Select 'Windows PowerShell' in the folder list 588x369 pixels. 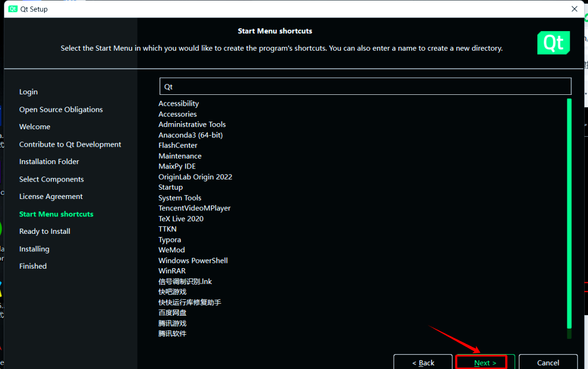(x=193, y=260)
